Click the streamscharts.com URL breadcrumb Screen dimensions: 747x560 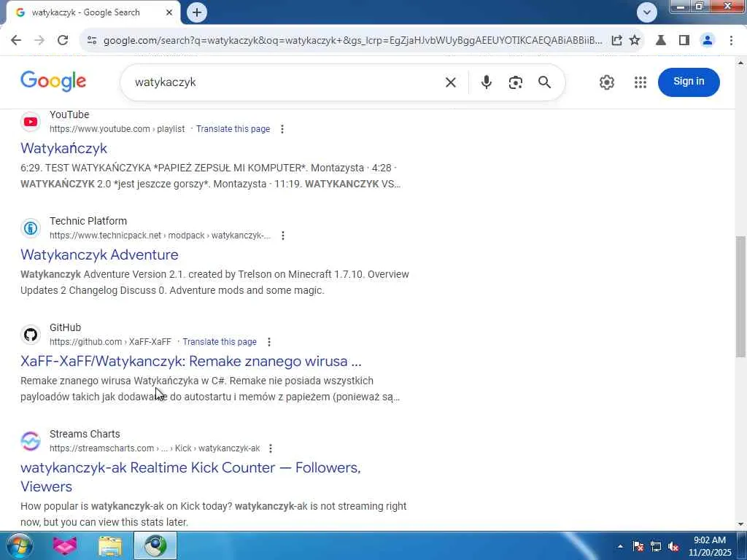[155, 448]
